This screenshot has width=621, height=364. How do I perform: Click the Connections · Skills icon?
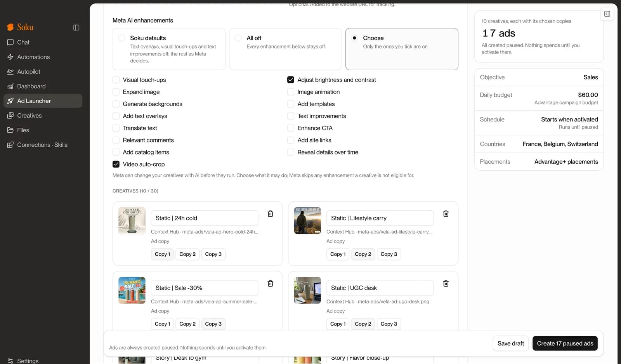click(10, 145)
